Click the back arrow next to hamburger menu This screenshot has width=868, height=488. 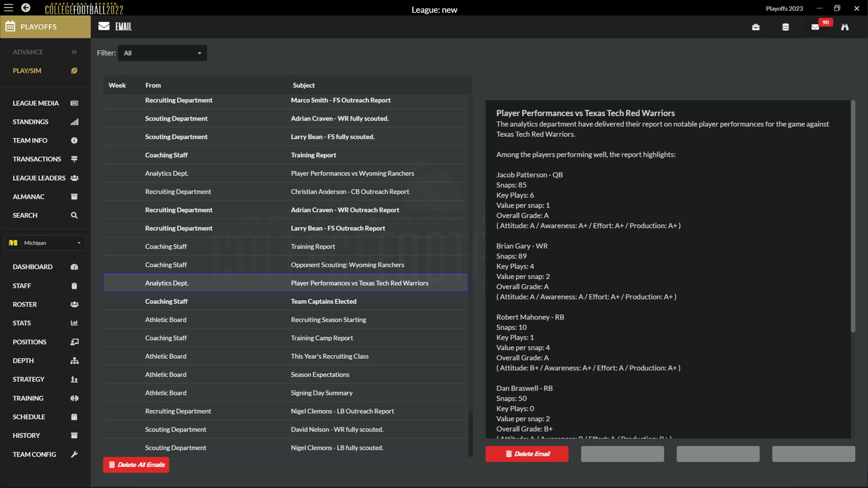[x=25, y=8]
